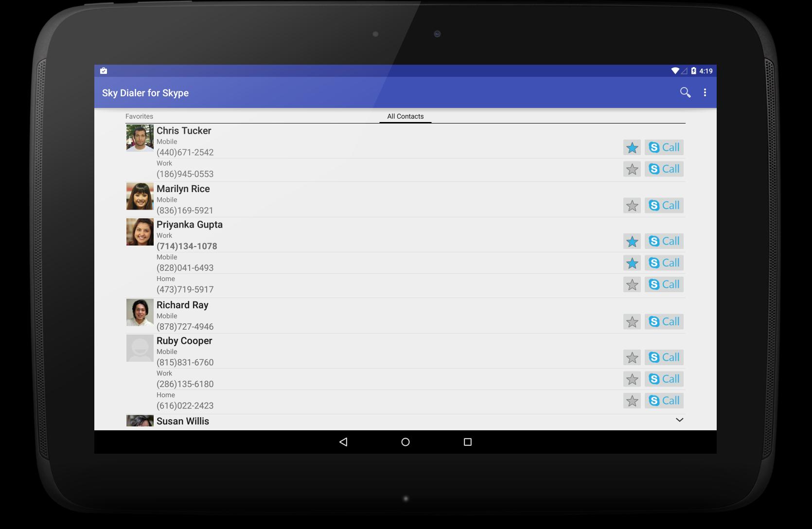Call Priyanka Gupta's work number (714)134-1078
This screenshot has width=812, height=529.
coord(664,241)
